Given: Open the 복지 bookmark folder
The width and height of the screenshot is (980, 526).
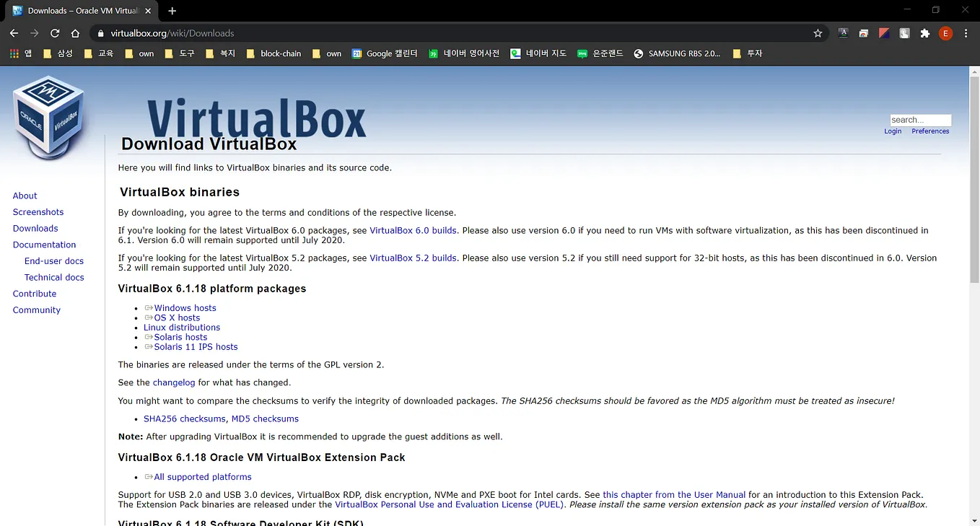Looking at the screenshot, I should (220, 53).
